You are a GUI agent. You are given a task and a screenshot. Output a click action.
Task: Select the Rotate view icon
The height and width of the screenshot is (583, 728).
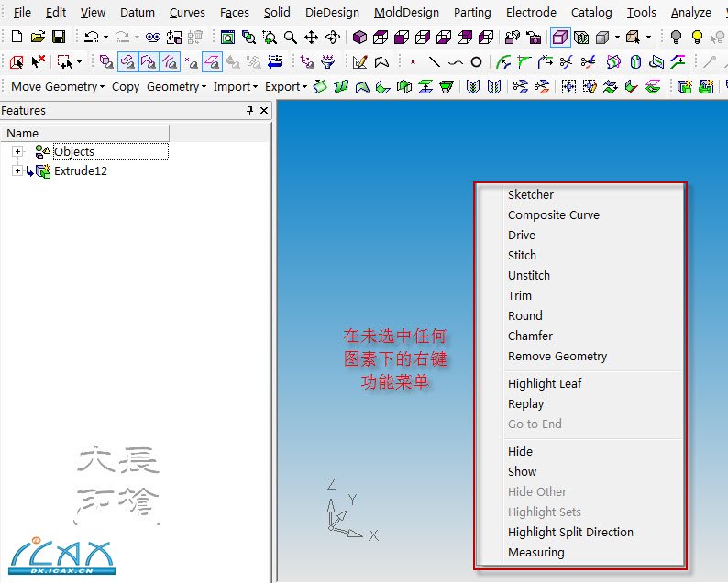click(x=333, y=38)
